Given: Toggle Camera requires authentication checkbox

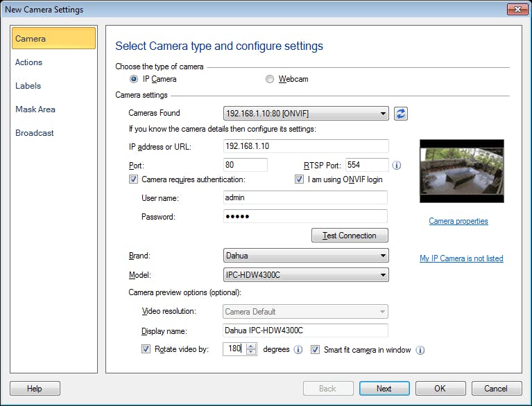Looking at the screenshot, I should tap(134, 179).
